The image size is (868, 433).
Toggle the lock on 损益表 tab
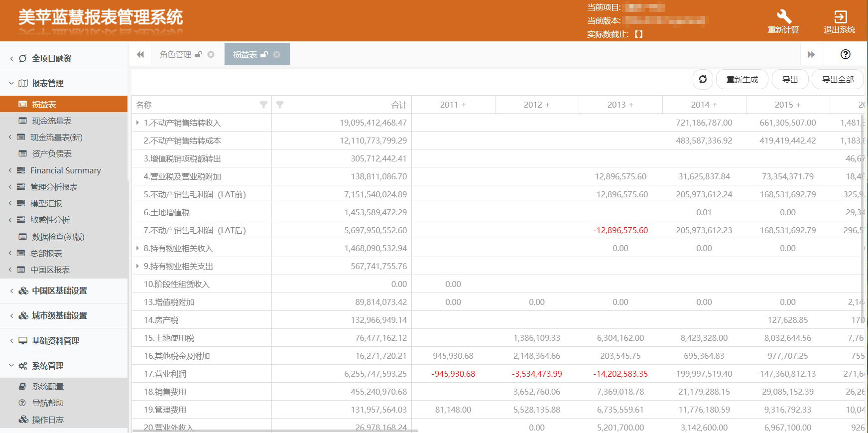tap(264, 54)
